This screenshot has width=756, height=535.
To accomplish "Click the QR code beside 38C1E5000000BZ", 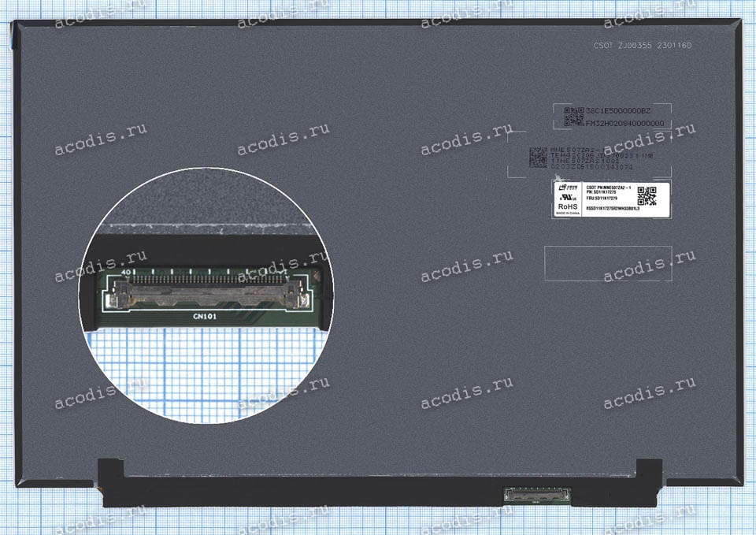I will click(x=574, y=116).
